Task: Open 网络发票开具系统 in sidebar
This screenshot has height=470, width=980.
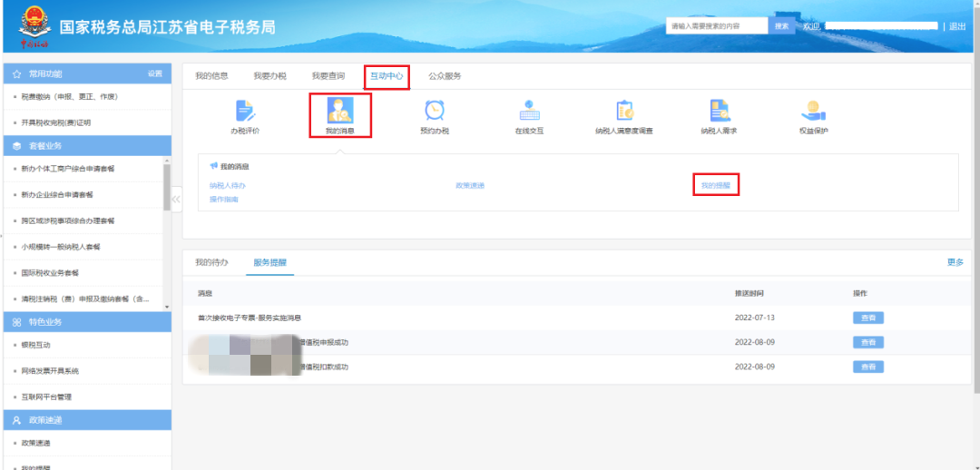Action: pyautogui.click(x=50, y=370)
